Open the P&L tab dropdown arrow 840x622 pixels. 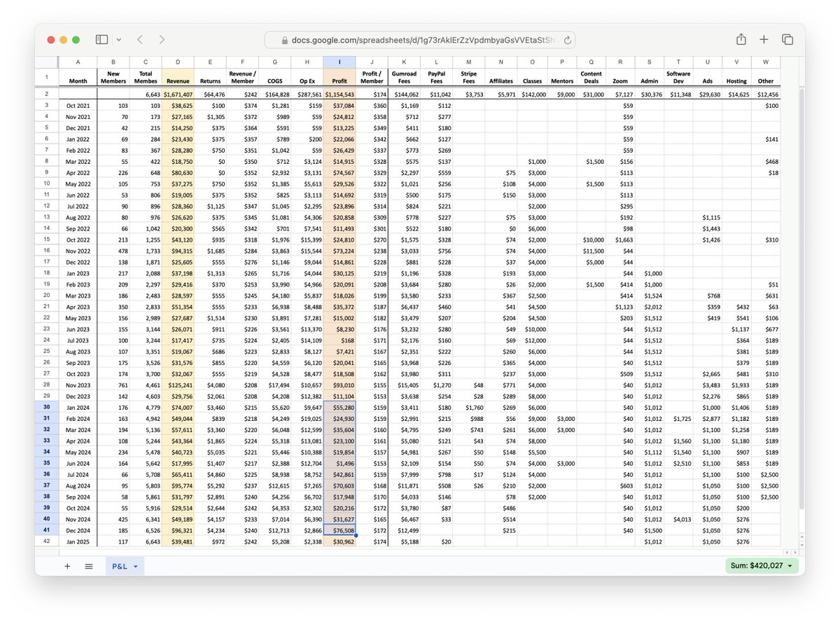coord(135,566)
